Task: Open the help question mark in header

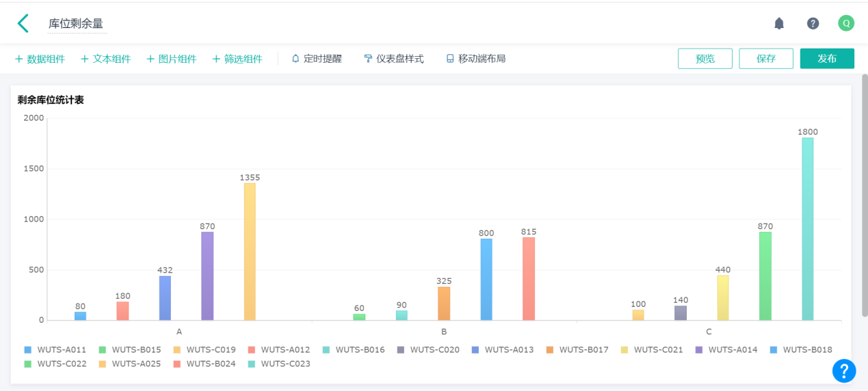Action: 813,23
